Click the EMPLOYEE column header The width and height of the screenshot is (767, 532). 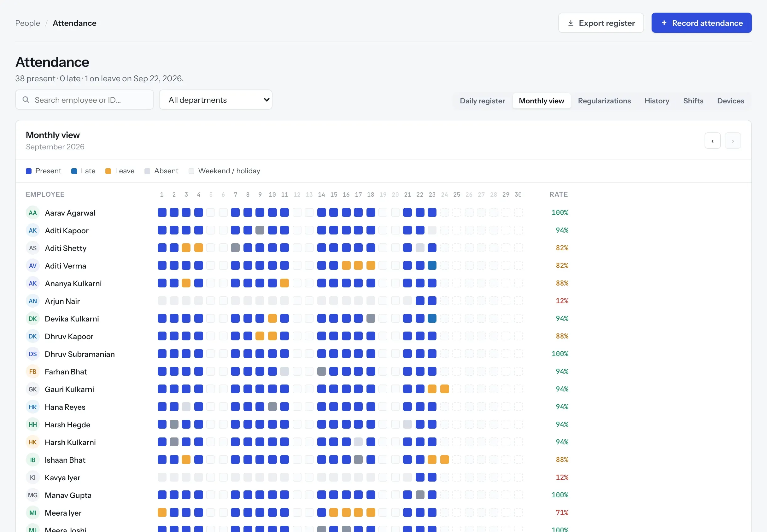pyautogui.click(x=45, y=194)
